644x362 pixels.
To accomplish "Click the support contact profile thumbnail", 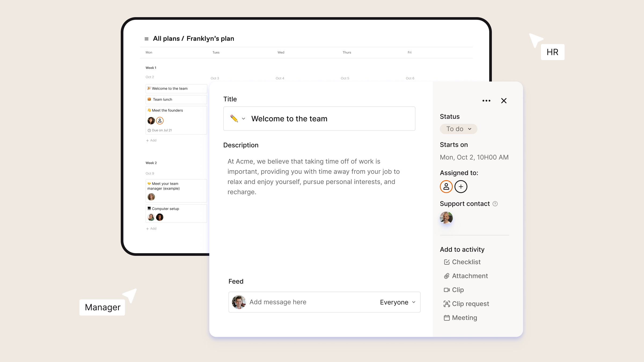I will tap(446, 217).
